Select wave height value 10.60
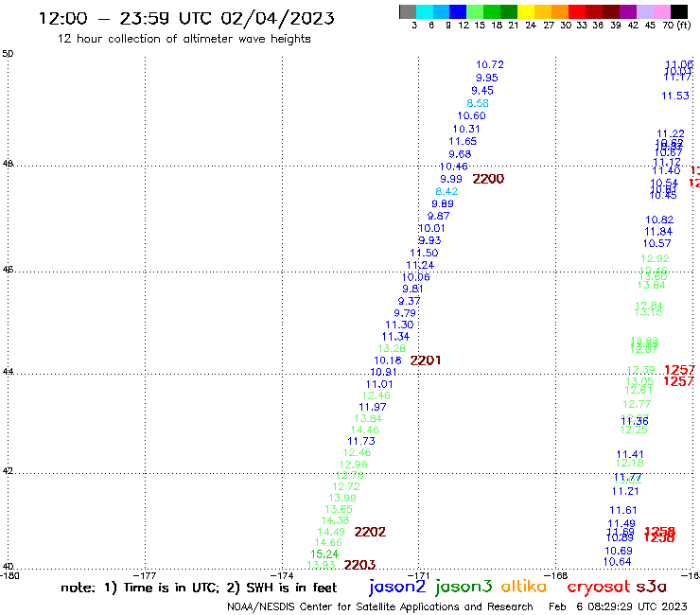700x615 pixels. 471,115
